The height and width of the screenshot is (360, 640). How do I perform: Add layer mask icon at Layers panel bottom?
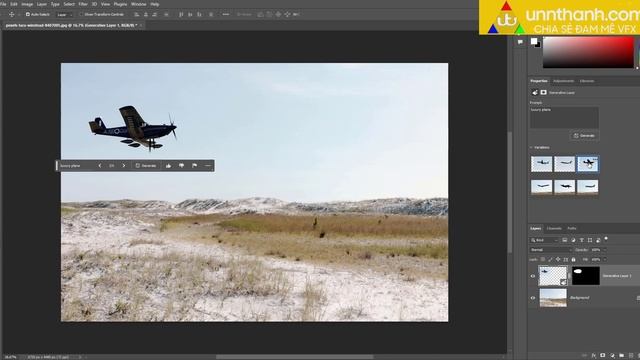coord(602,356)
